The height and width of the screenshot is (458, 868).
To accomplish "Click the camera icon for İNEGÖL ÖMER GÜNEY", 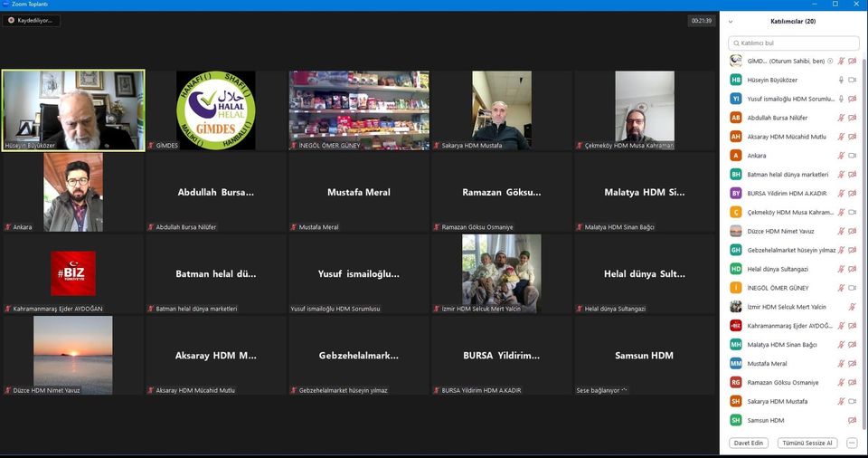I will (852, 288).
